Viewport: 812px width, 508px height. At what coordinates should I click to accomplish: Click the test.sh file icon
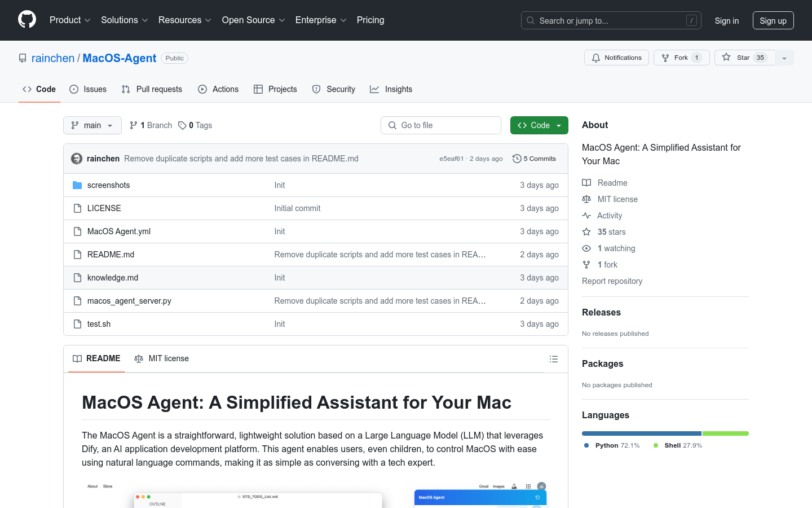pyautogui.click(x=77, y=324)
